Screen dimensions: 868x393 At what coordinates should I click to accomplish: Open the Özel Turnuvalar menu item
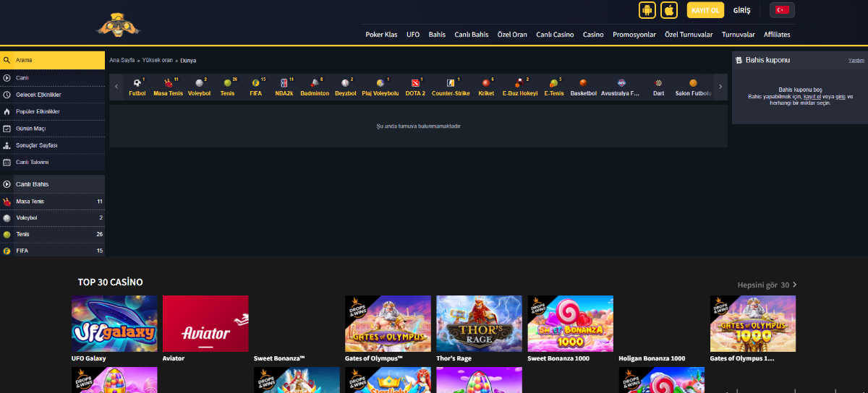689,35
